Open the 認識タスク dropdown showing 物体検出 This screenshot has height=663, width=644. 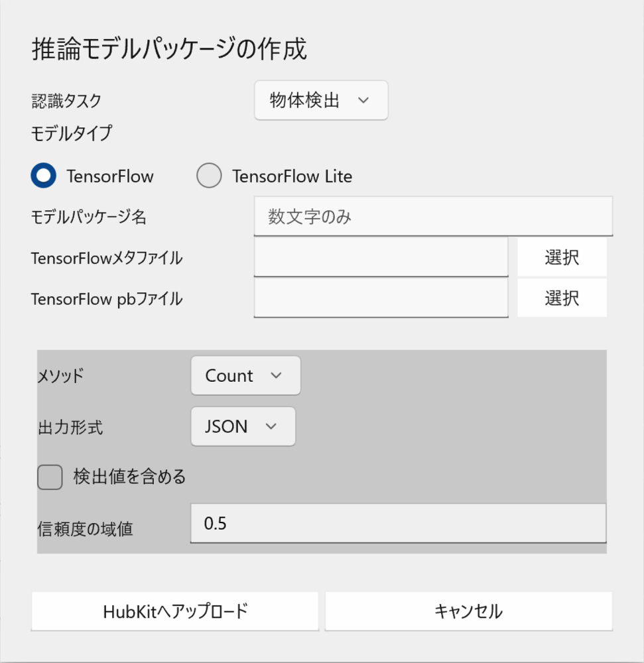point(321,101)
